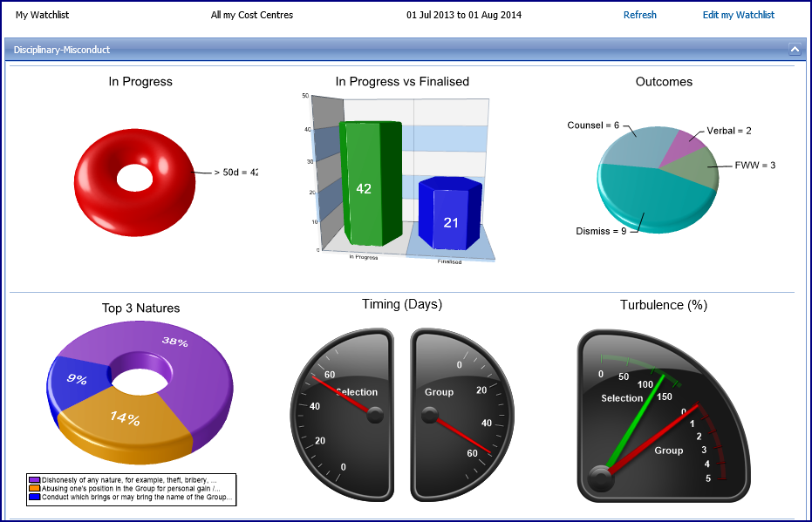Click the Group timing gauge
The height and width of the screenshot is (522, 812).
(462, 415)
